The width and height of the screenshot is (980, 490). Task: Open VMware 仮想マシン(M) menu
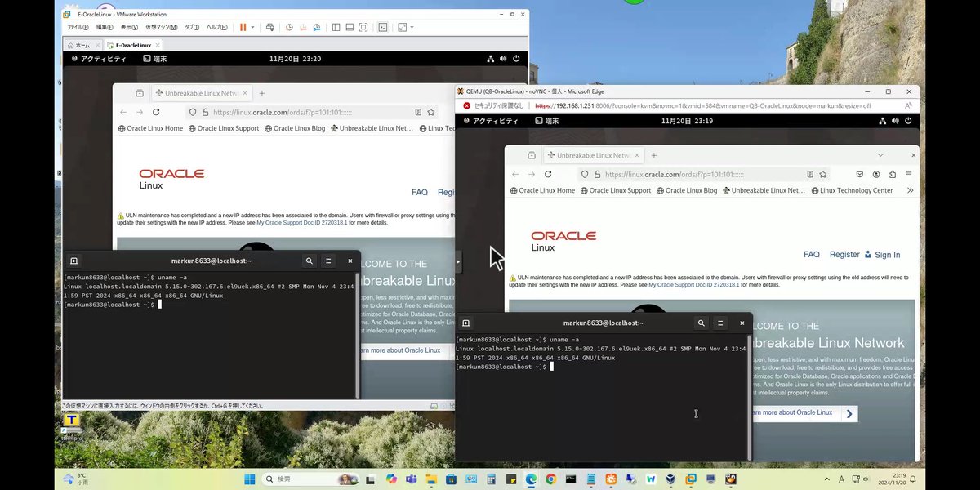[162, 27]
